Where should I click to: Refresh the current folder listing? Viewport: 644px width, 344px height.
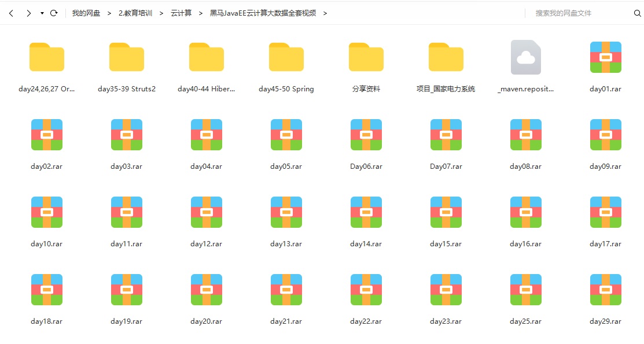point(54,13)
